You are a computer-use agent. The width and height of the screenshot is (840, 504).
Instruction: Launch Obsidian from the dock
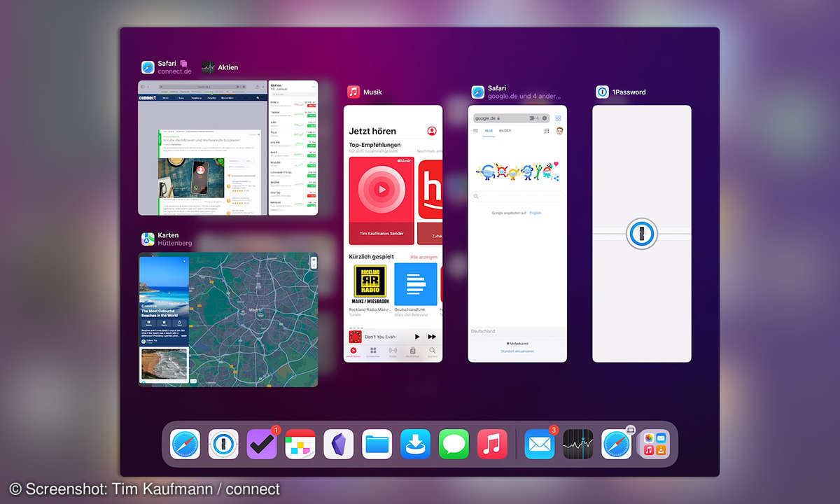point(339,444)
